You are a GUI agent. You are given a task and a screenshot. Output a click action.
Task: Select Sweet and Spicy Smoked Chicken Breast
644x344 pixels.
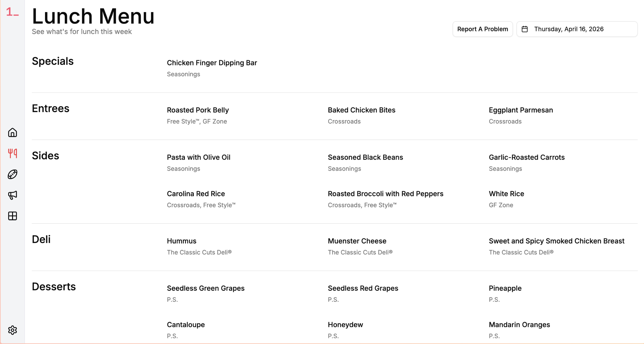(557, 241)
